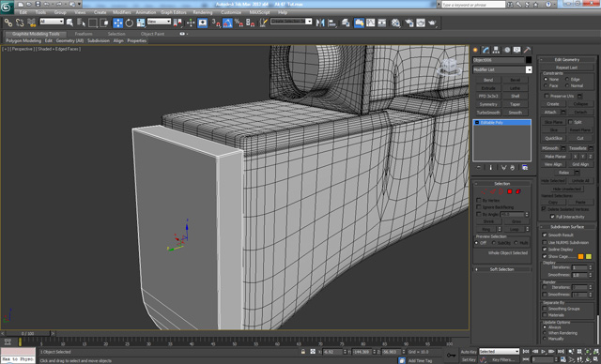This screenshot has height=364, width=601.
Task: Open the Display command panel tab
Action: click(517, 50)
